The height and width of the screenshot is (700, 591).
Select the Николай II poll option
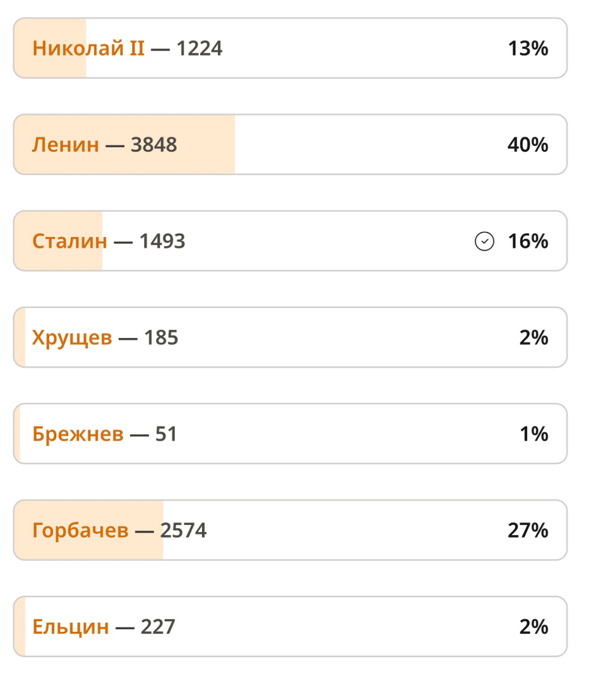tap(290, 48)
